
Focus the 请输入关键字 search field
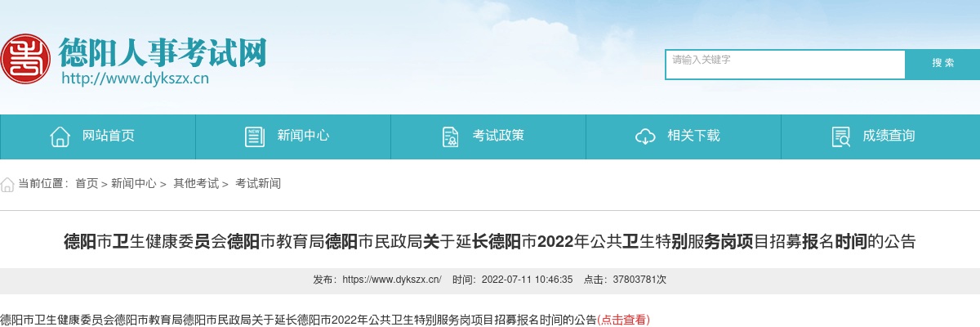tap(786, 65)
